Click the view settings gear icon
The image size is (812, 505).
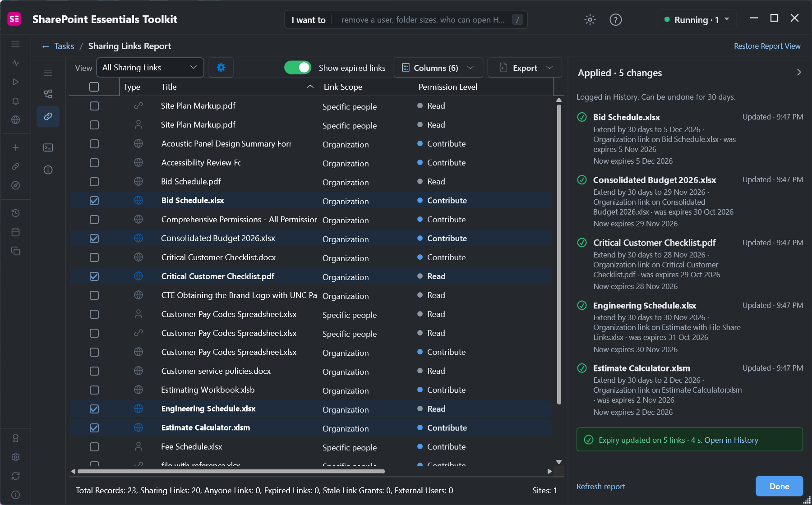[x=221, y=67]
